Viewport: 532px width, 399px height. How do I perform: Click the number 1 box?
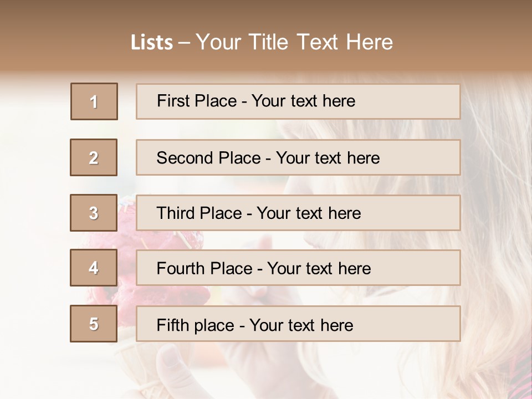click(94, 101)
